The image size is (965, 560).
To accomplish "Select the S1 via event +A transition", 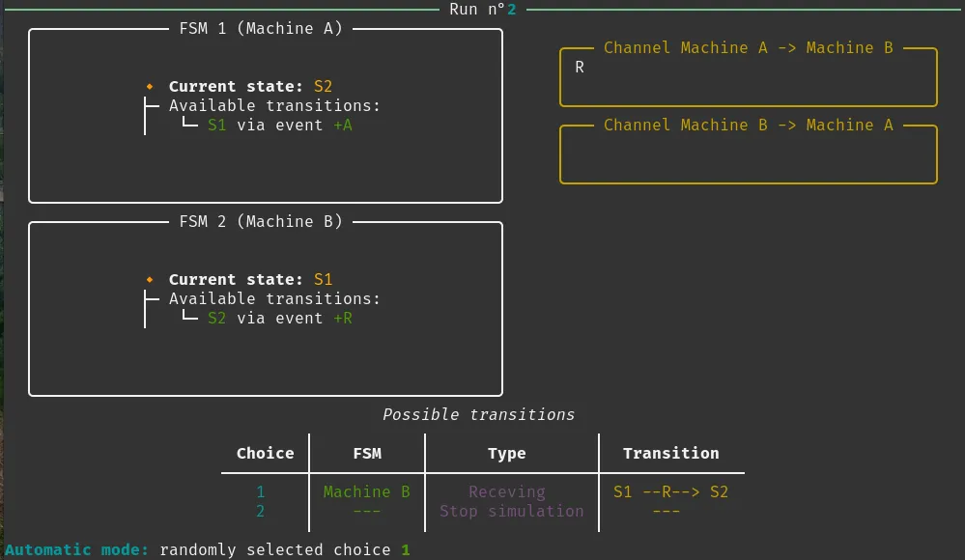I will pos(280,126).
